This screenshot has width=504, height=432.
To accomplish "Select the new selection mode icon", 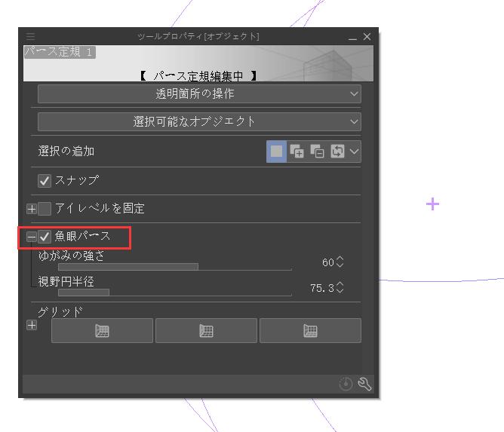I will 277,152.
